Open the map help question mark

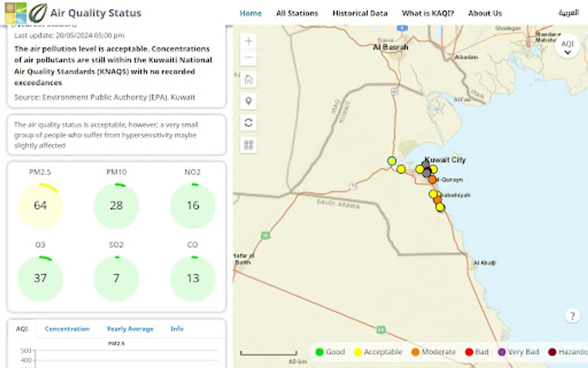tap(572, 316)
